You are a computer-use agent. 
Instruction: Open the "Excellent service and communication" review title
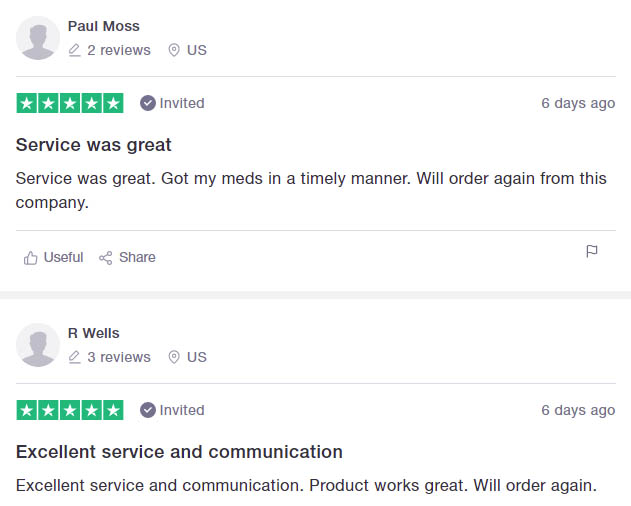179,452
